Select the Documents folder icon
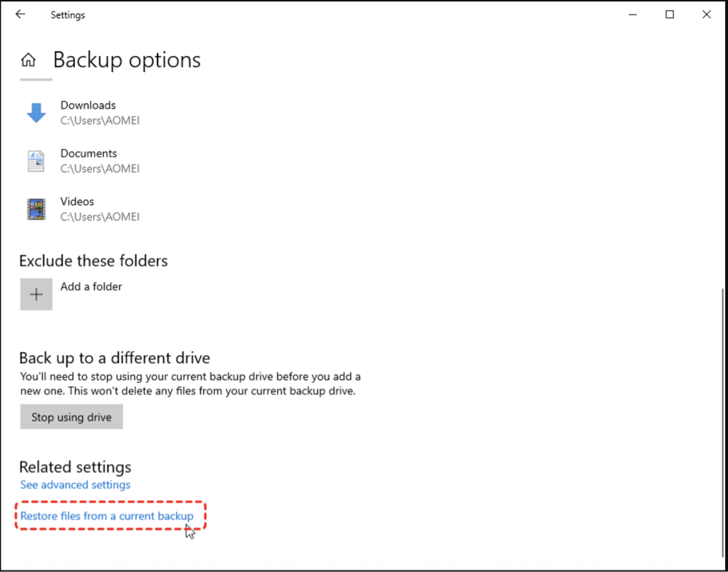 click(36, 161)
